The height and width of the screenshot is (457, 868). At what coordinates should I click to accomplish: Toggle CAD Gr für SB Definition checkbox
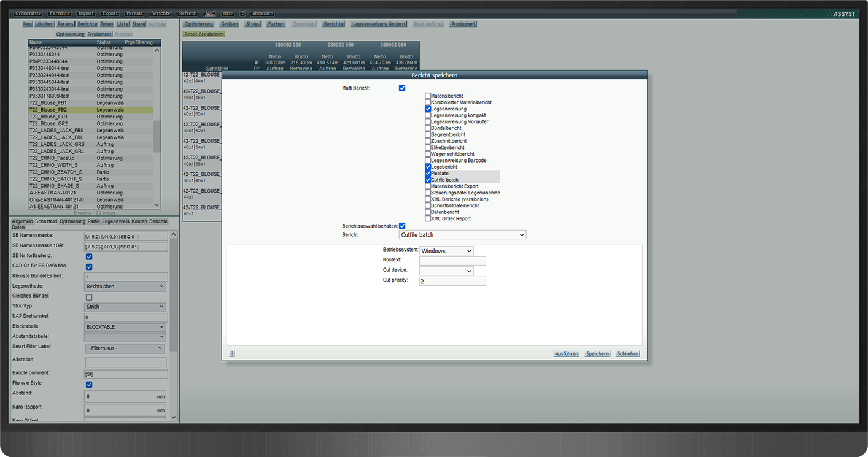[89, 267]
